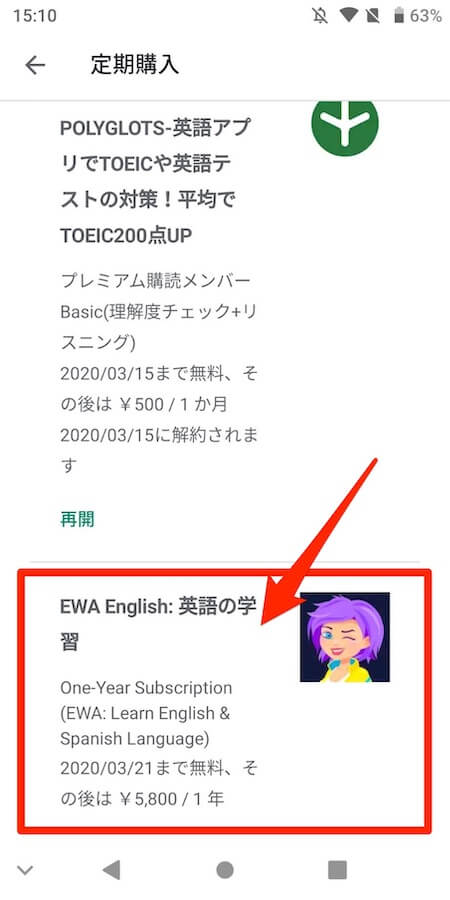Open the POLYGLOTS subscription title
The height and width of the screenshot is (900, 450).
click(156, 182)
